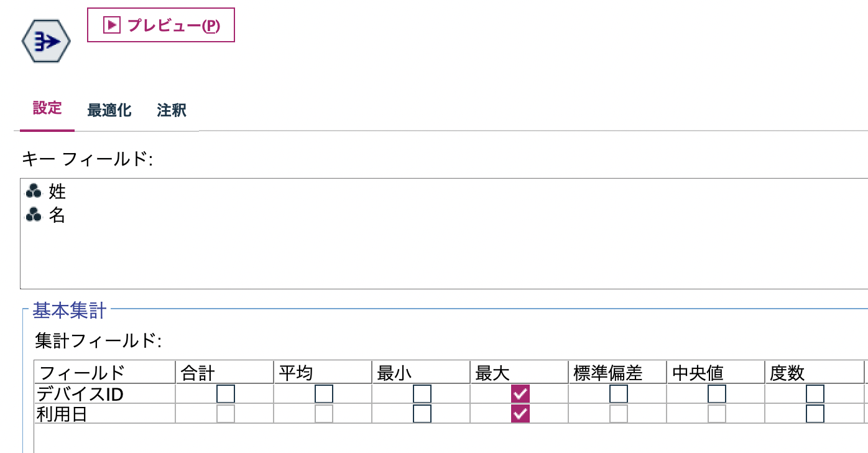Enable 度数 for デバイスID
Image resolution: width=868 pixels, height=453 pixels.
pos(815,393)
